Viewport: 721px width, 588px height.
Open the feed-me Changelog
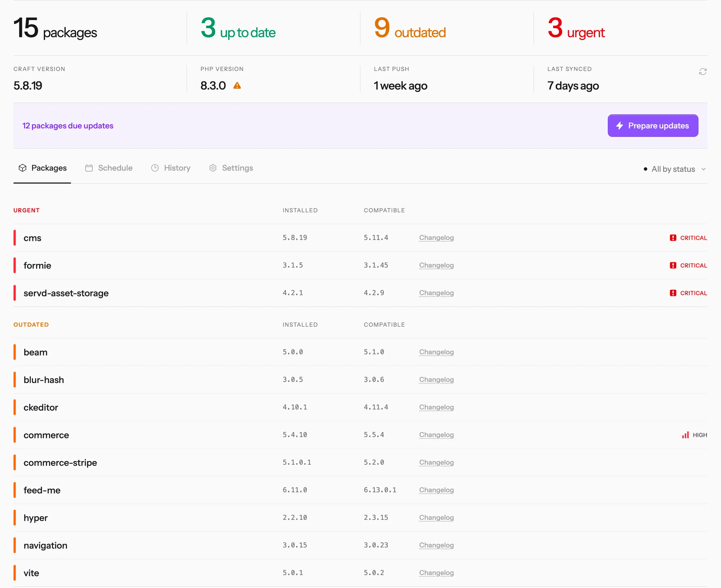436,490
